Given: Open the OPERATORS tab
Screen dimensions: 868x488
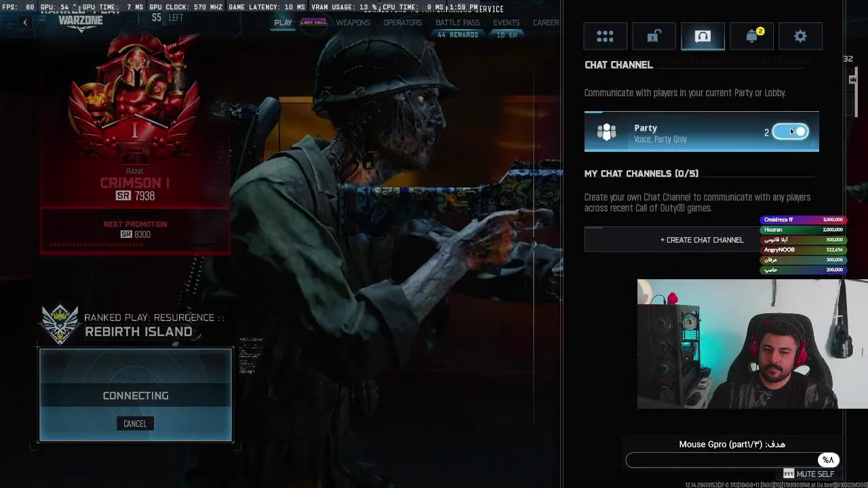Looking at the screenshot, I should [403, 22].
